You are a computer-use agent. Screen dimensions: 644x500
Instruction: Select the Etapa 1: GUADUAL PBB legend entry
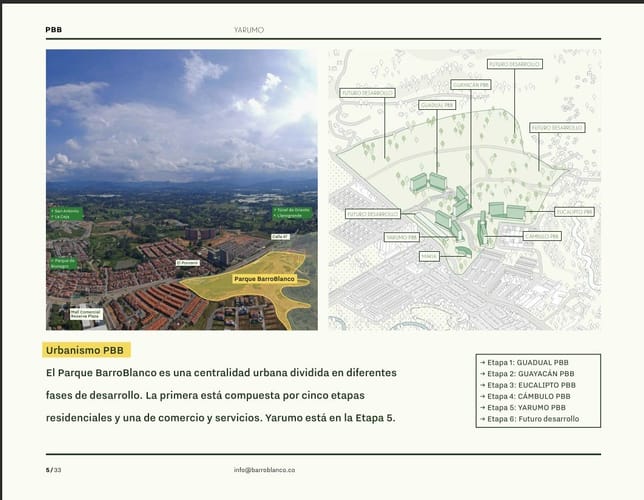(x=524, y=362)
